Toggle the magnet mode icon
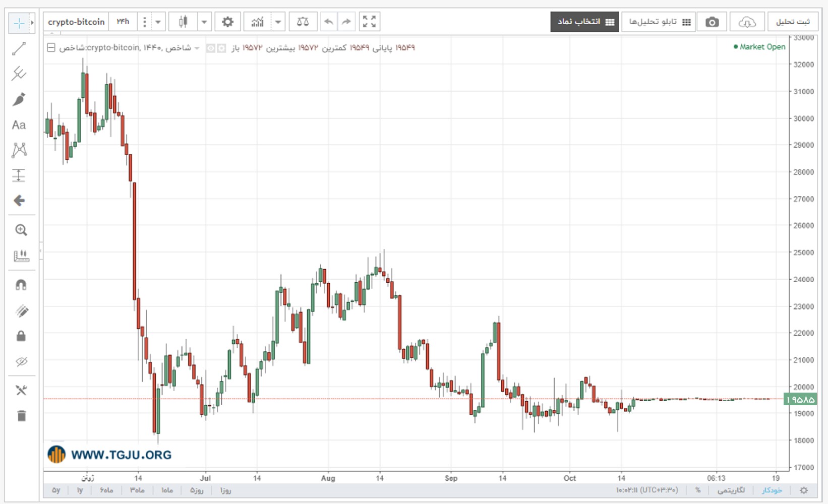This screenshot has width=828, height=504. pos(21,285)
